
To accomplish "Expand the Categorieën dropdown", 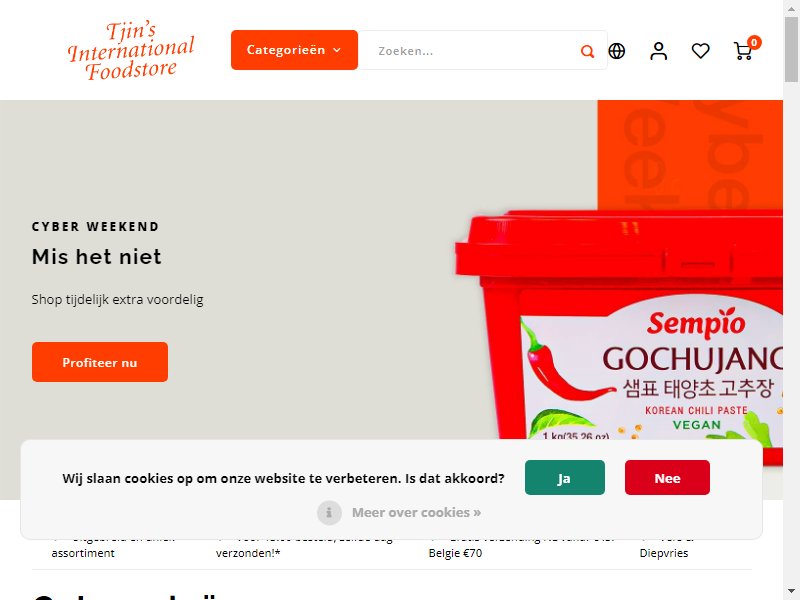I will click(294, 50).
